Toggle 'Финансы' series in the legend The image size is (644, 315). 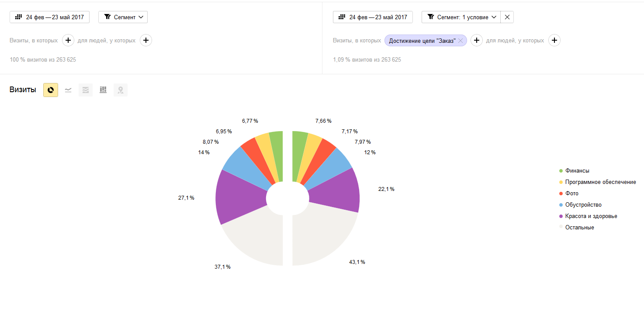[577, 171]
